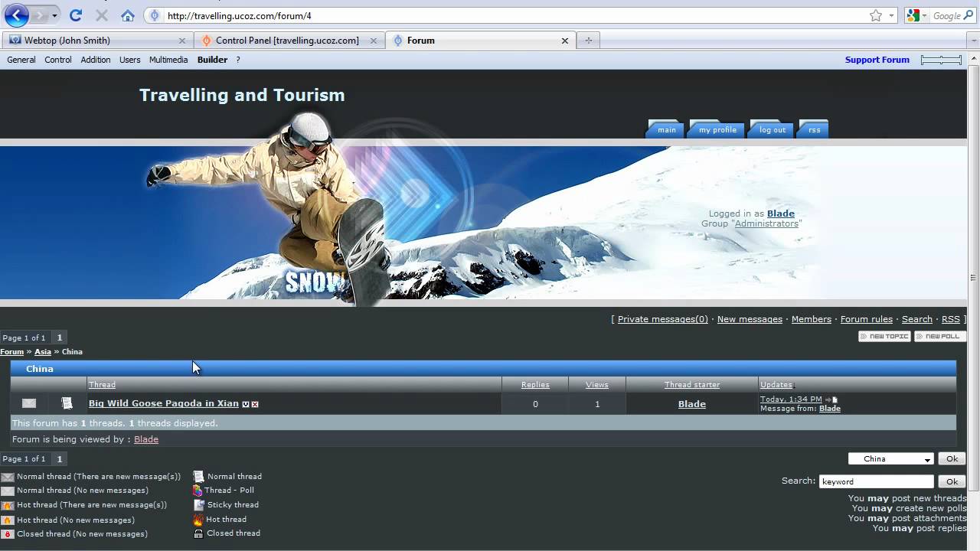
Task: Click the New Poll button
Action: coord(939,337)
